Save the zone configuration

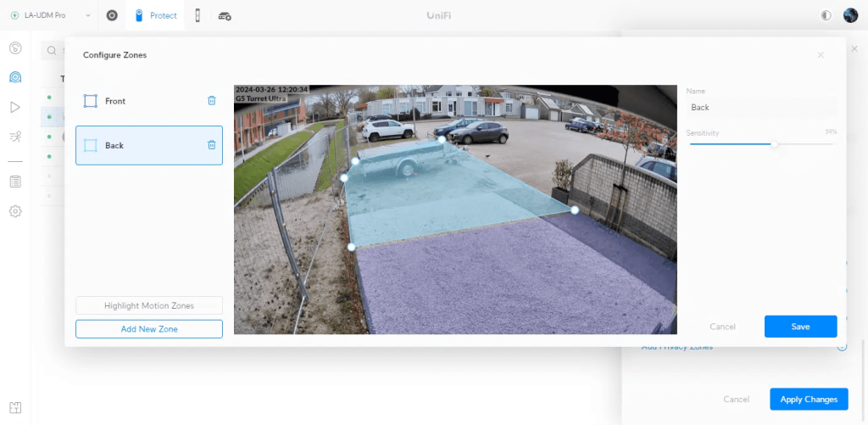coord(800,327)
